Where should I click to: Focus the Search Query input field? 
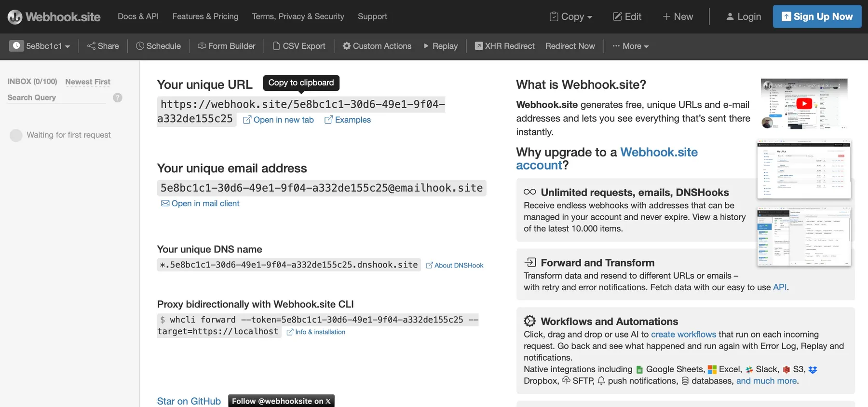(56, 97)
